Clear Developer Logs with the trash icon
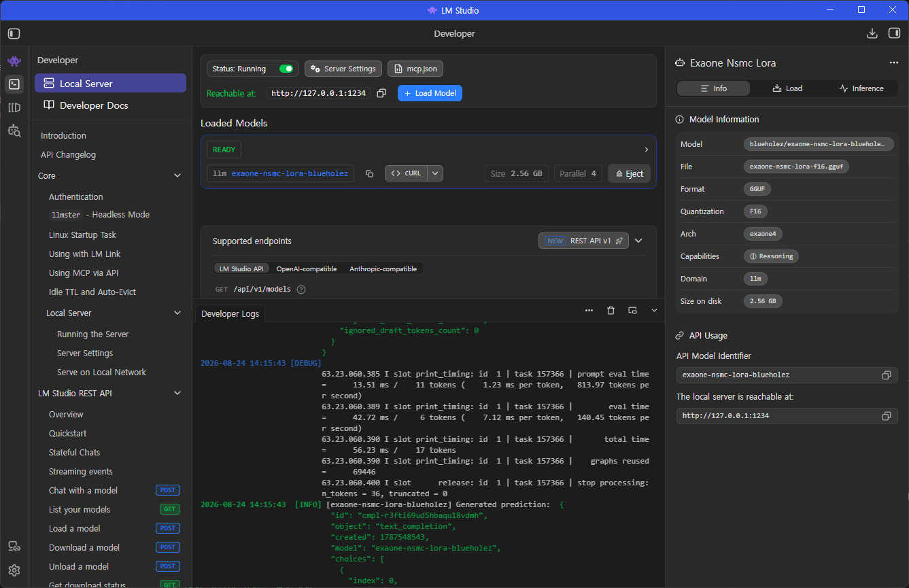The width and height of the screenshot is (909, 588). pyautogui.click(x=611, y=310)
